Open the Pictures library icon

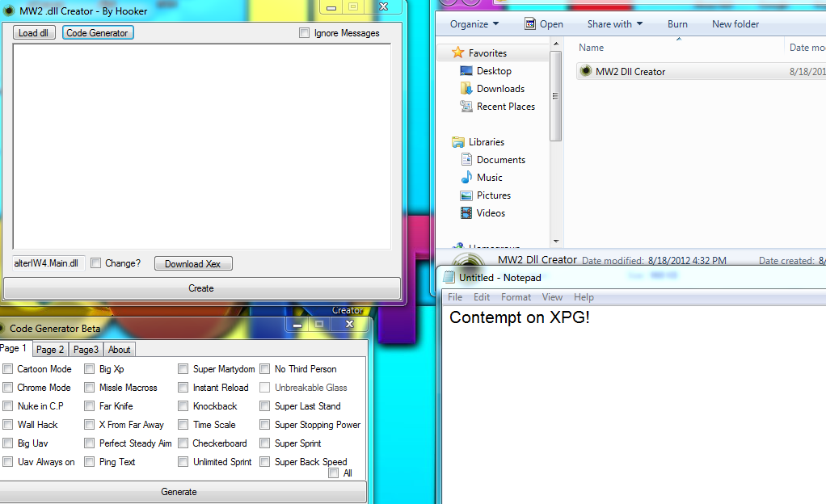pos(466,195)
